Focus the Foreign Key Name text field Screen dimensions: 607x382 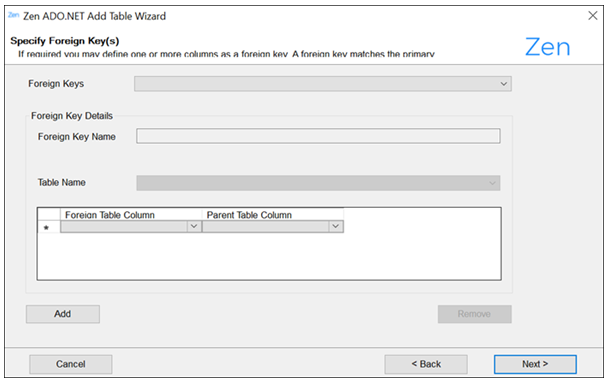(x=318, y=136)
